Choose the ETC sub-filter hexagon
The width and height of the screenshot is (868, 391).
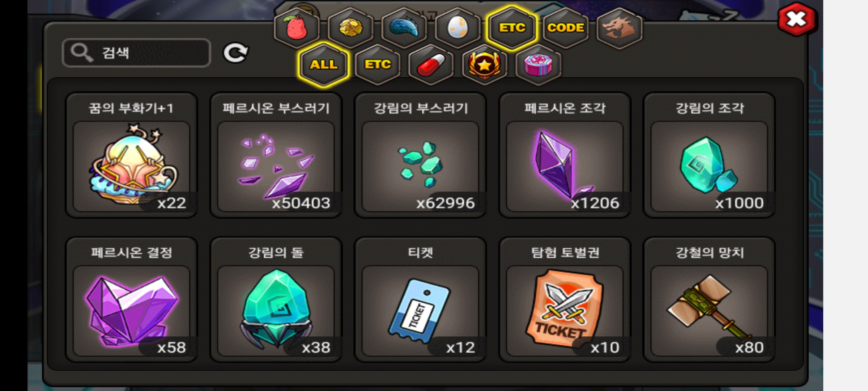point(378,65)
